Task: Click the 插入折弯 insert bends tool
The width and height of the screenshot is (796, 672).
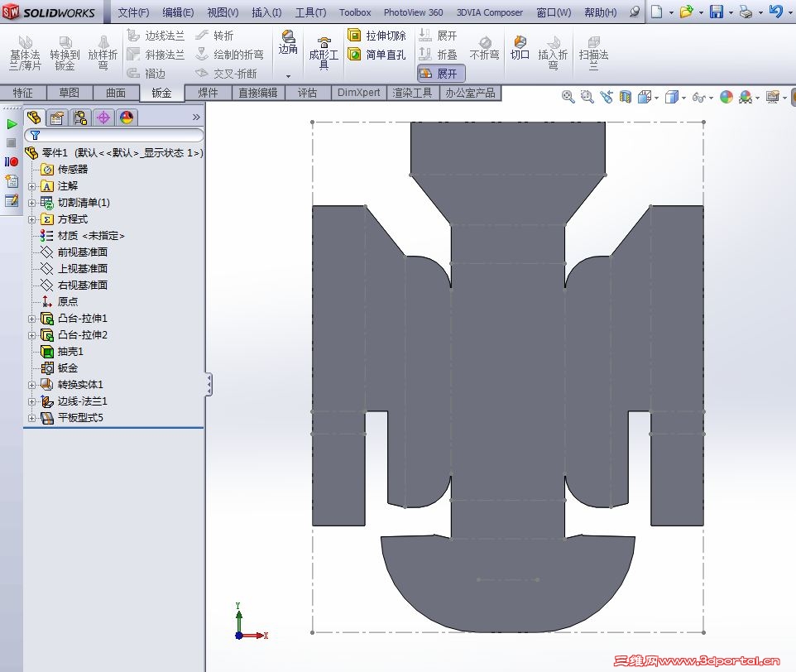Action: tap(553, 53)
